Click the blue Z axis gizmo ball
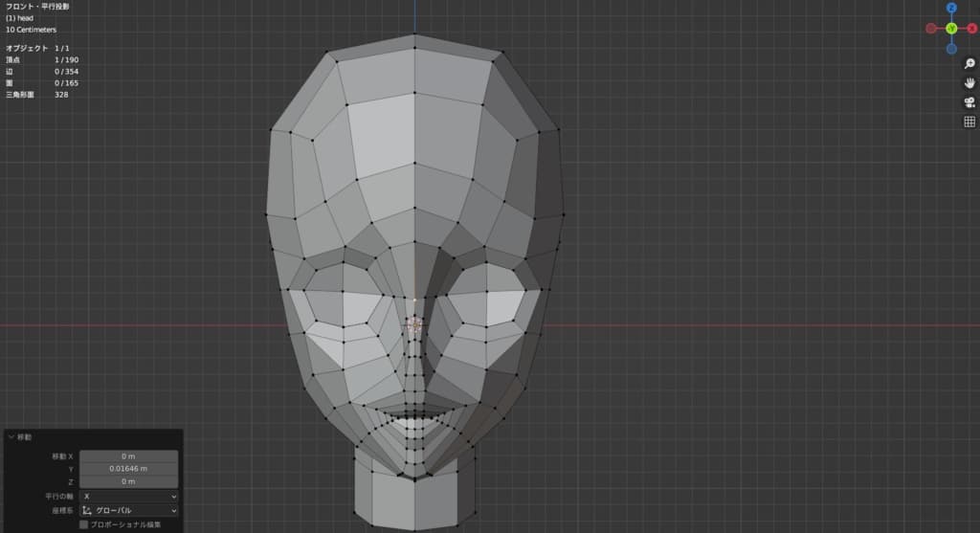The height and width of the screenshot is (533, 980). [951, 8]
